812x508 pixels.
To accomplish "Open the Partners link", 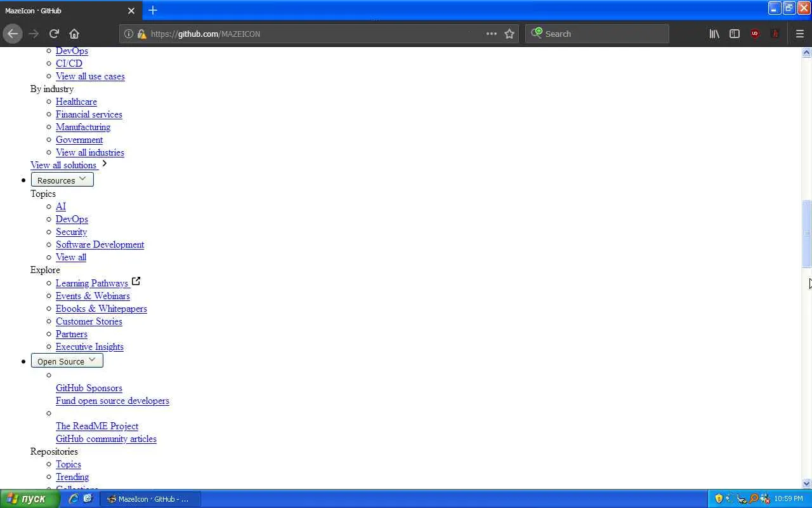I will click(x=72, y=334).
